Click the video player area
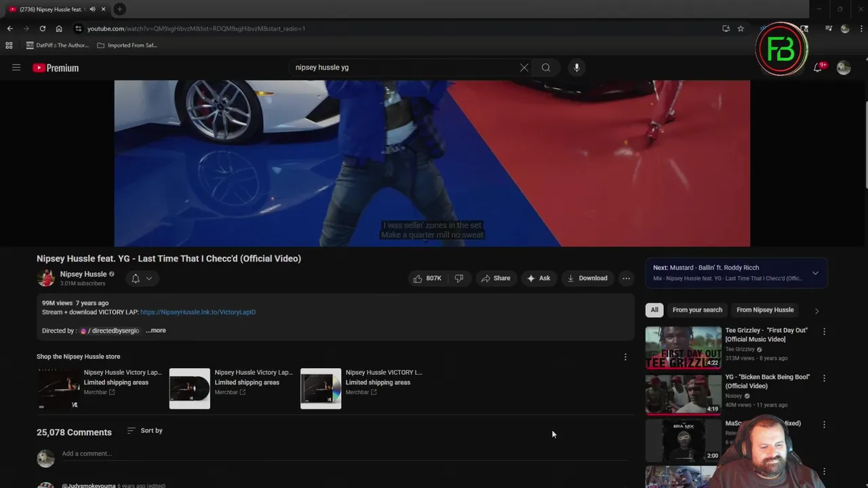 point(432,163)
